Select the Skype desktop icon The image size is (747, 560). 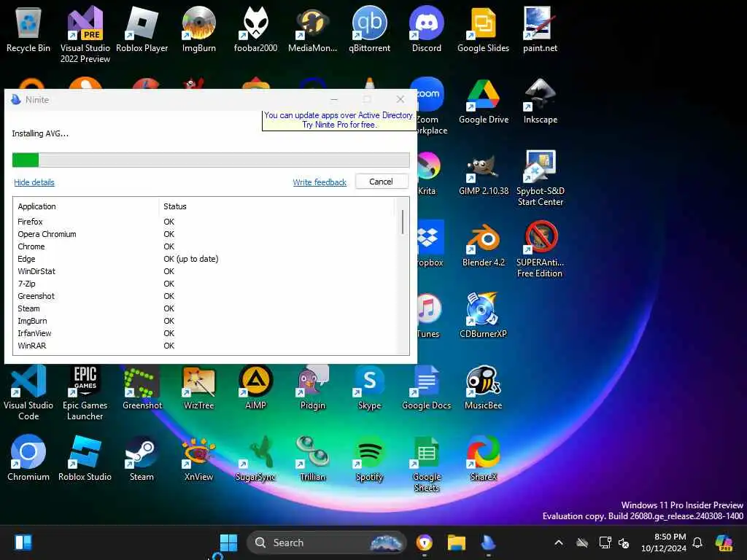369,386
